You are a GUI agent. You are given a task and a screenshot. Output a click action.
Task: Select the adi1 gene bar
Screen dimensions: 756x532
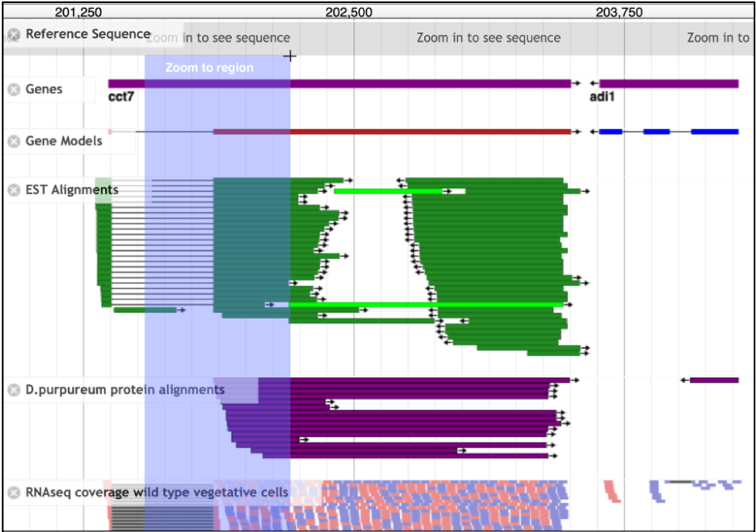(x=669, y=84)
